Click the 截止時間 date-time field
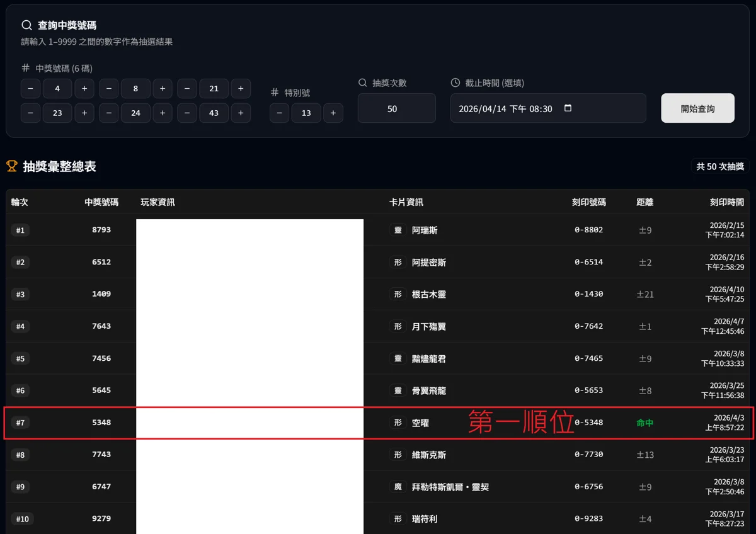756x534 pixels. tap(548, 108)
